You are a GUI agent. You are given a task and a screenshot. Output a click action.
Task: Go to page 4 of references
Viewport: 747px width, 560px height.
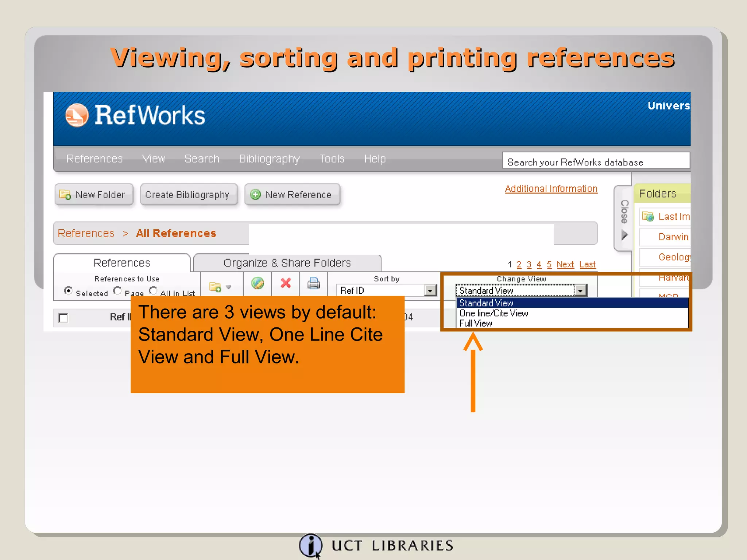coord(539,264)
